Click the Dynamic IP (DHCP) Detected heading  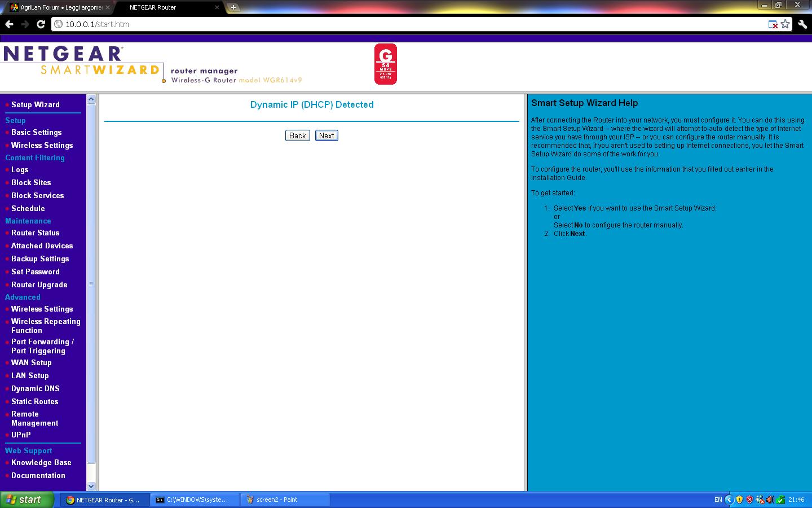tap(312, 104)
